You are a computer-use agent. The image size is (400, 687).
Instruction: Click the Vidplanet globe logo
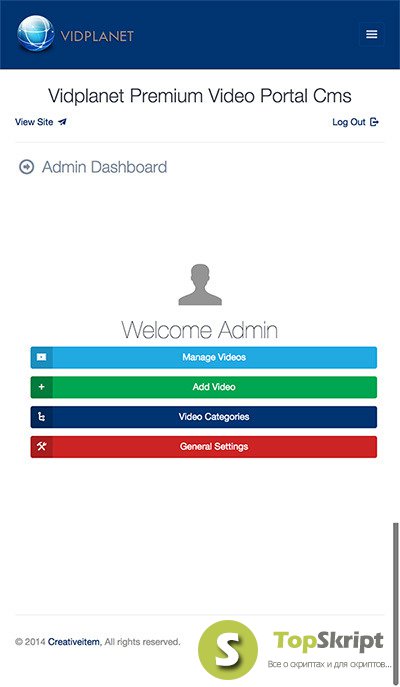pyautogui.click(x=36, y=34)
